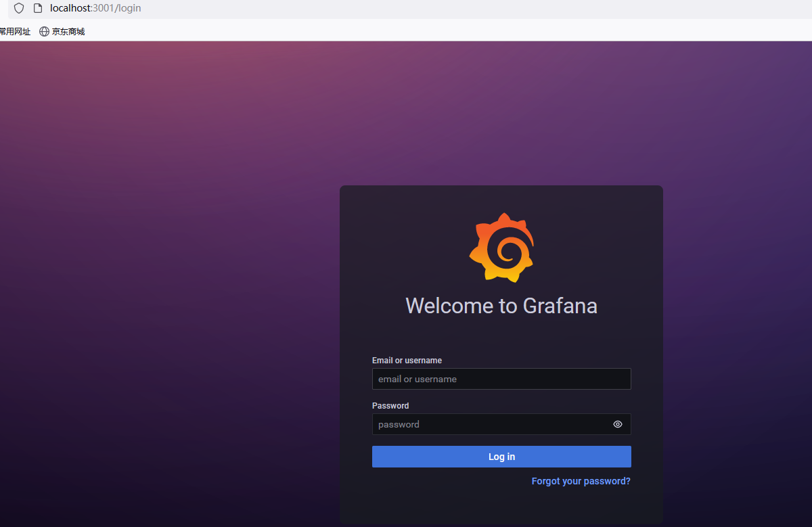
Task: Toggle password visibility eye icon
Action: pyautogui.click(x=618, y=424)
